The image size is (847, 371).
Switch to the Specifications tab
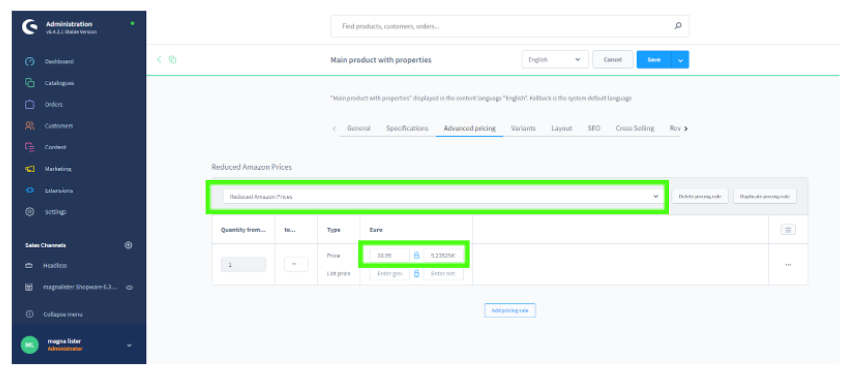pyautogui.click(x=407, y=129)
